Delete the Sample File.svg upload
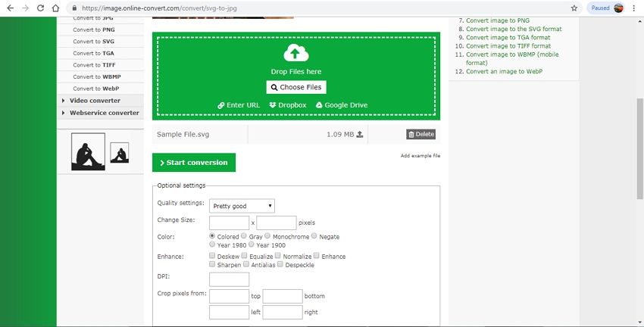This screenshot has height=327, width=644. click(x=421, y=135)
